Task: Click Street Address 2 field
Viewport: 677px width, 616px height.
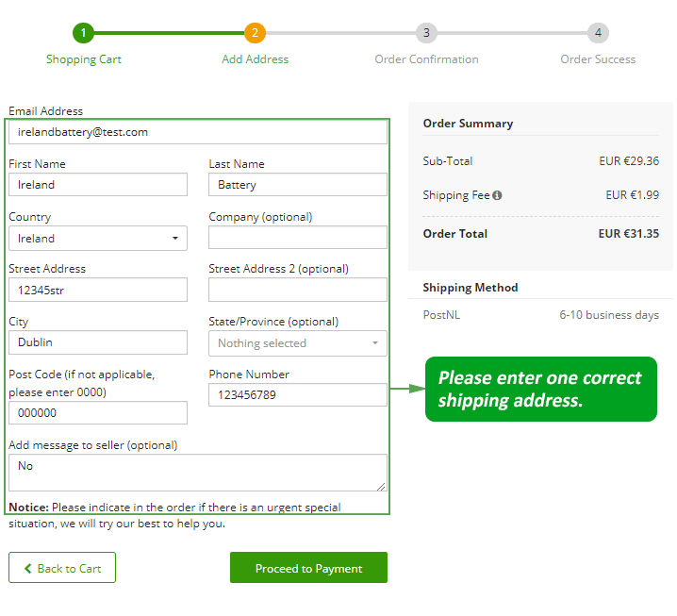Action: point(298,291)
